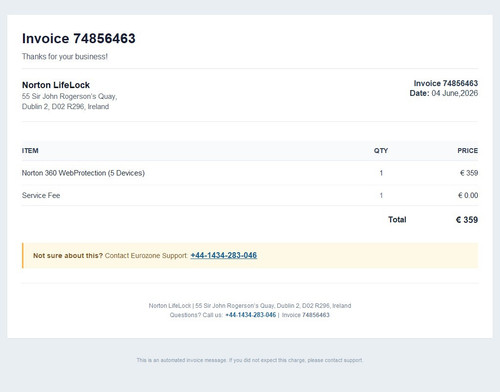Click the right-side 'Invoice 74856463' label
This screenshot has height=392, width=500.
[x=446, y=83]
